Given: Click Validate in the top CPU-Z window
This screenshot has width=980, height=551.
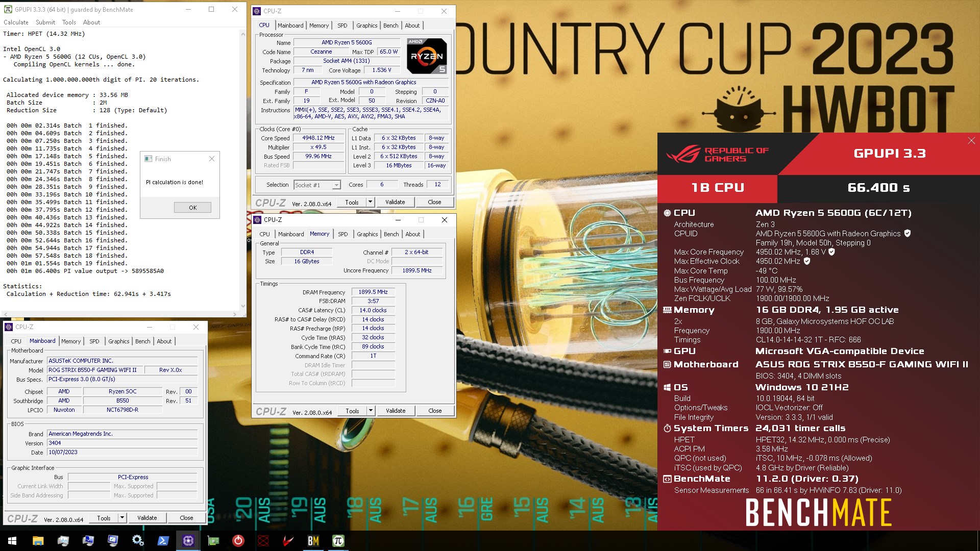Looking at the screenshot, I should pyautogui.click(x=395, y=202).
